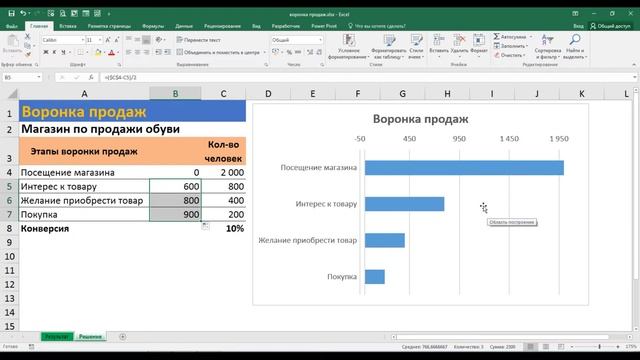
Task: Click the Вход sign-in link
Action: [x=578, y=26]
